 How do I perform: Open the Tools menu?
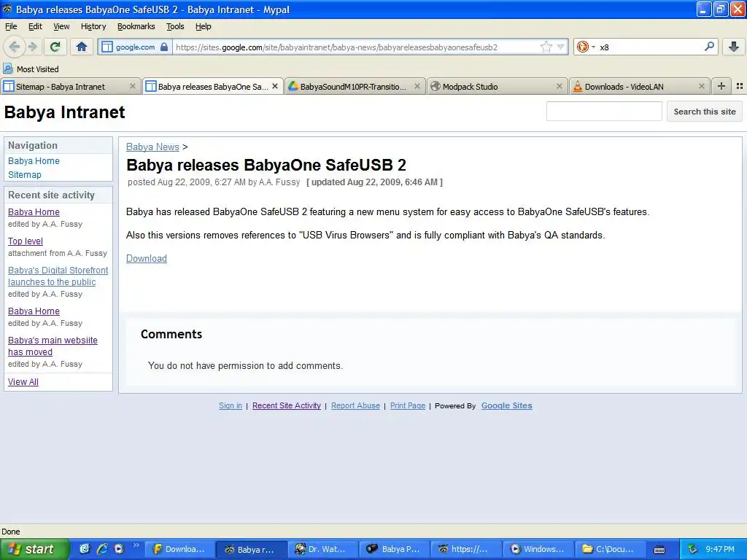click(x=175, y=26)
